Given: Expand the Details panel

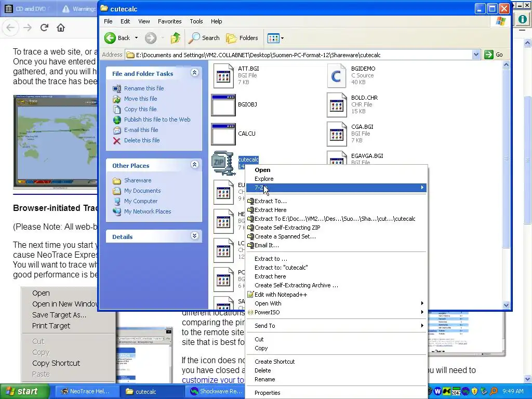Looking at the screenshot, I should (194, 236).
